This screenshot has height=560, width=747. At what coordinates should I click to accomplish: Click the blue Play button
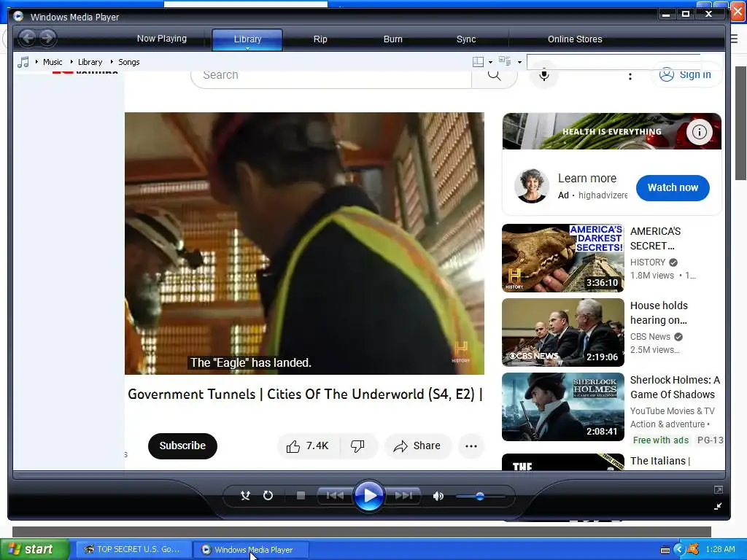(368, 496)
